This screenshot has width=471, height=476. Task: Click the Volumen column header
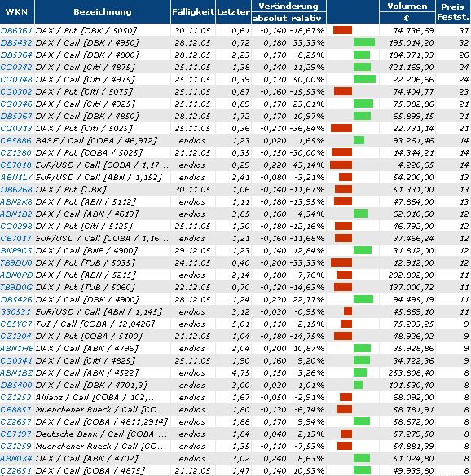(x=407, y=6)
